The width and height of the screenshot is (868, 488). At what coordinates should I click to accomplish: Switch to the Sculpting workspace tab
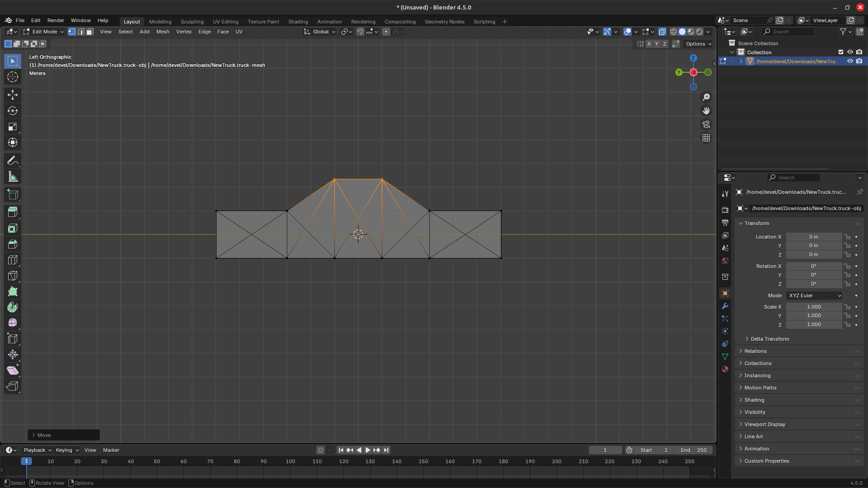tap(192, 22)
